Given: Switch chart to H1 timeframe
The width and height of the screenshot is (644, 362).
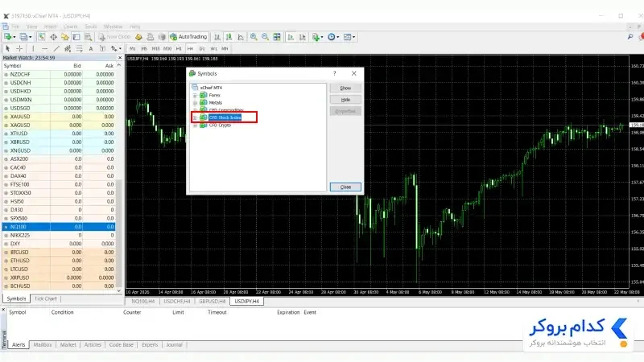Looking at the screenshot, I should [179, 48].
